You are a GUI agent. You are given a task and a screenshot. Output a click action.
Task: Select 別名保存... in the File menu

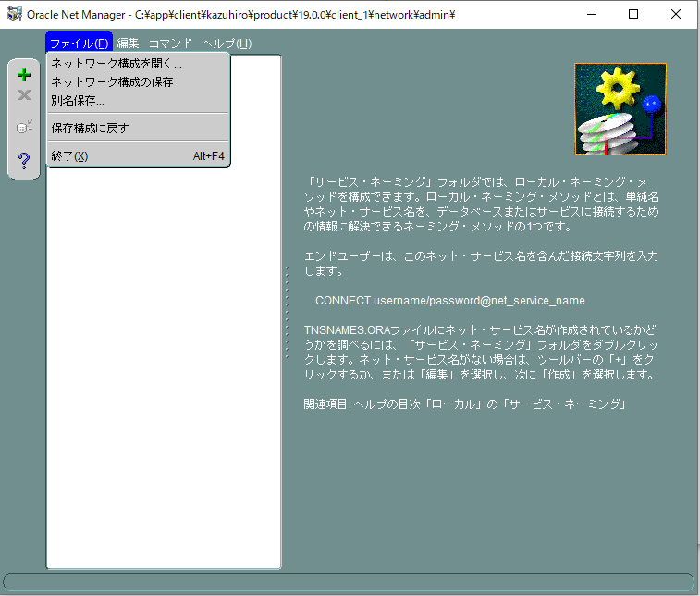78,100
